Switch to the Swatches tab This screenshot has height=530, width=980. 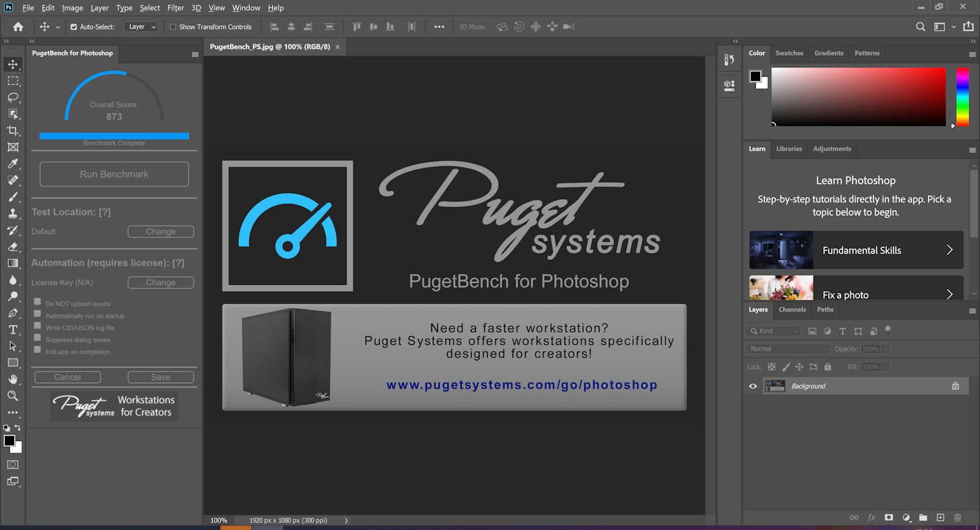789,53
